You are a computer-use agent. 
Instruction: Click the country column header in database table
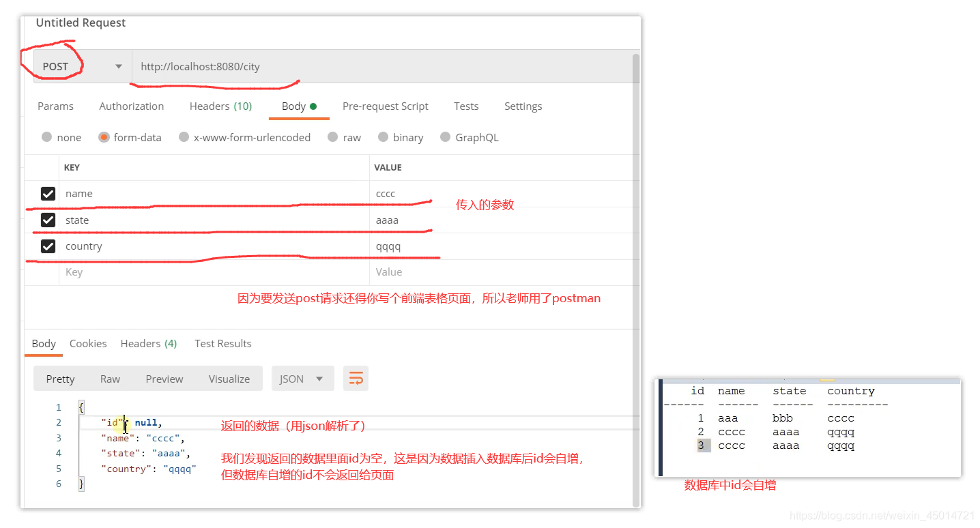point(851,391)
